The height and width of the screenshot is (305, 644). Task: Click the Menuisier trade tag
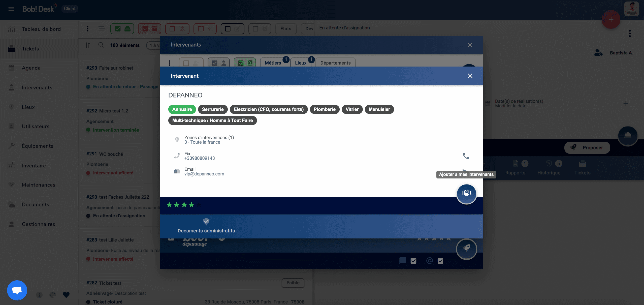379,109
